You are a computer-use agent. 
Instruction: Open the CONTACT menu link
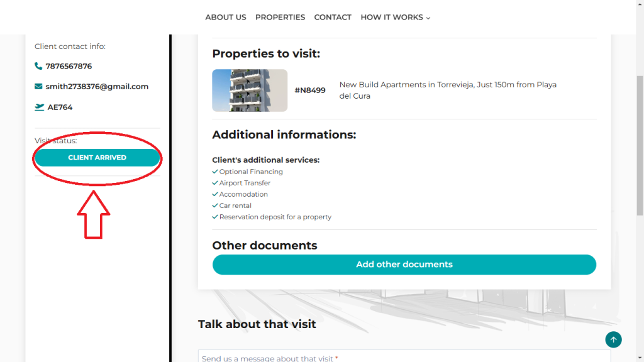333,18
